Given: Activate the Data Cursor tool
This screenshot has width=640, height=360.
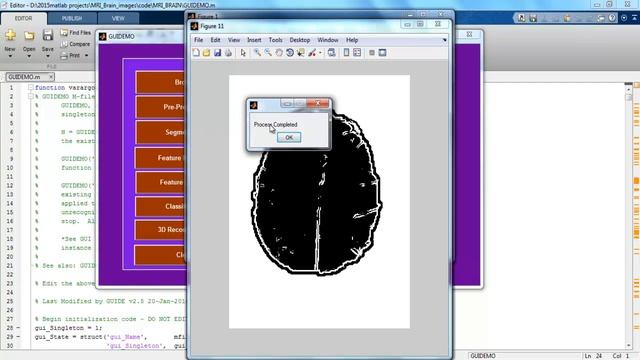Looking at the screenshot, I should [301, 53].
